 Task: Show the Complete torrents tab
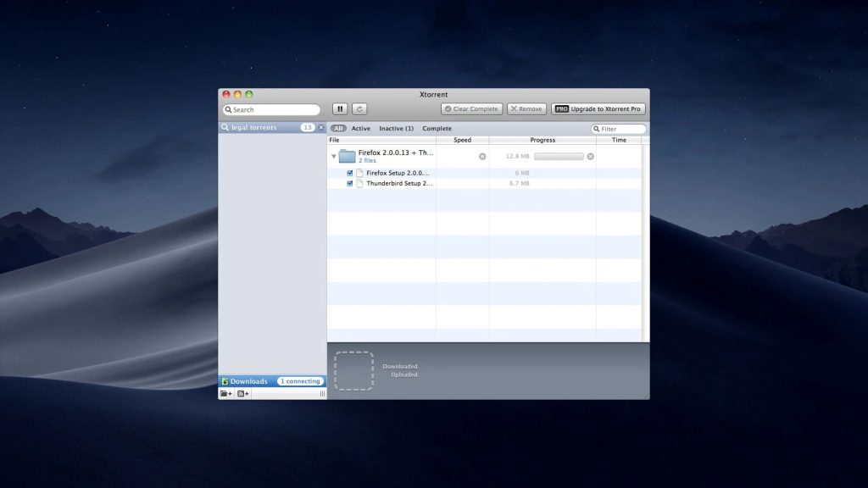pos(437,129)
